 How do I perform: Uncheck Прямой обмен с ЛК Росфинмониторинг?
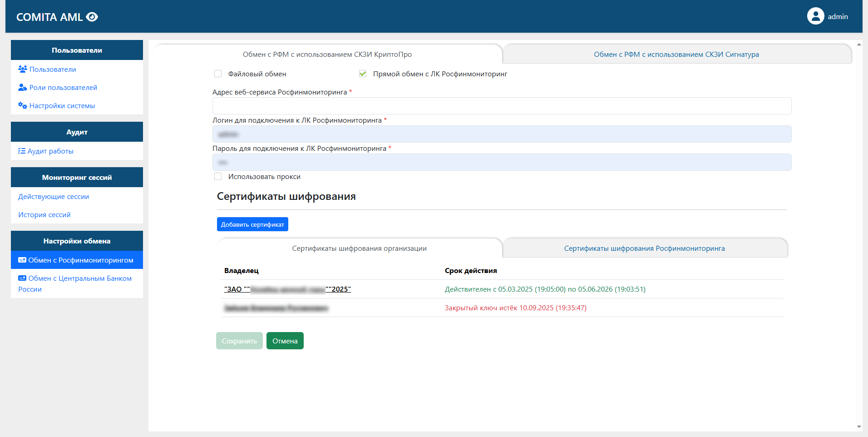click(x=363, y=74)
